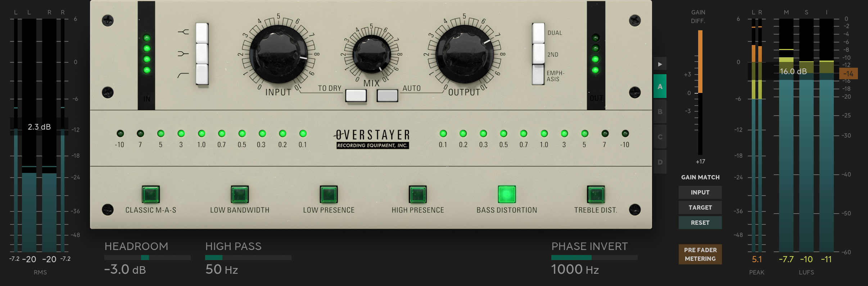Click the Gain Diff. orange meter bar
Viewport: 868px width, 286px height.
click(700, 62)
